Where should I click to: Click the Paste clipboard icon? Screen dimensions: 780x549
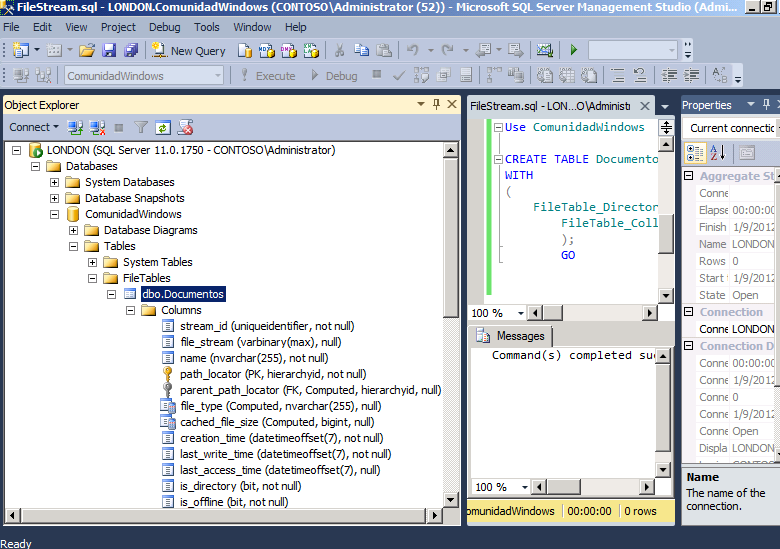click(x=384, y=51)
